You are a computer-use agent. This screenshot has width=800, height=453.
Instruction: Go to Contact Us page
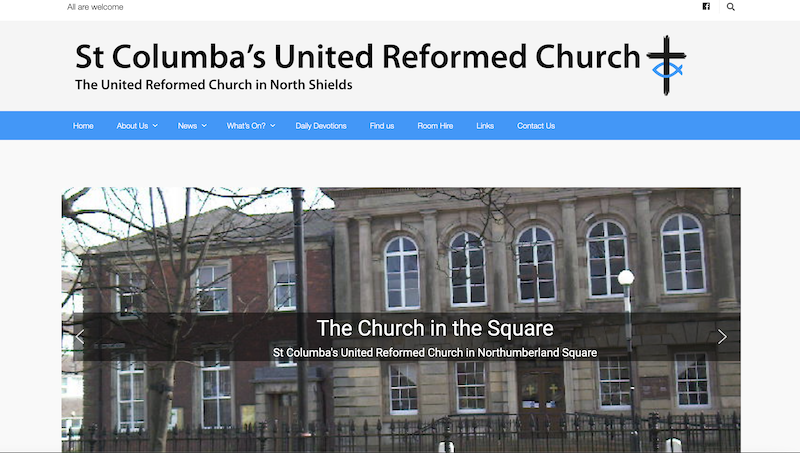click(536, 126)
